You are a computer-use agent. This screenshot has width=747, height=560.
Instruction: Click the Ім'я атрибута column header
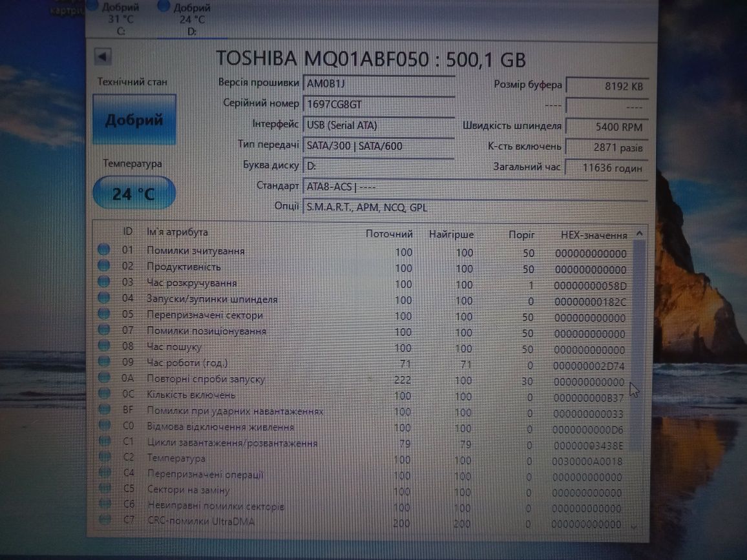point(177,233)
